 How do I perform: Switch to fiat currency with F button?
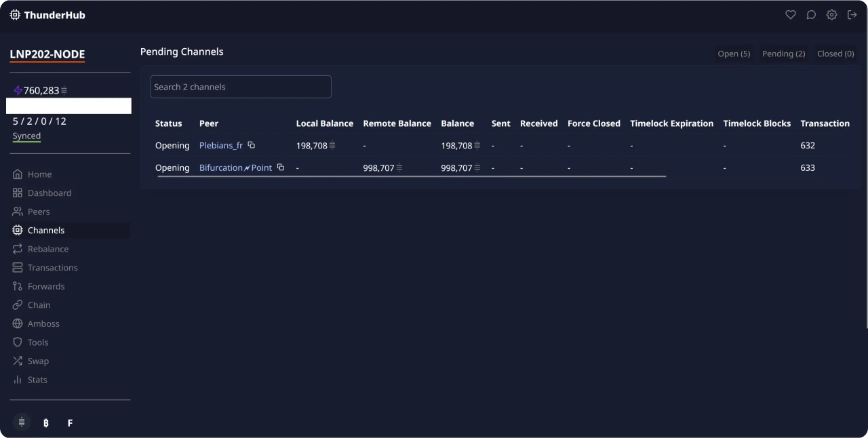click(x=70, y=423)
